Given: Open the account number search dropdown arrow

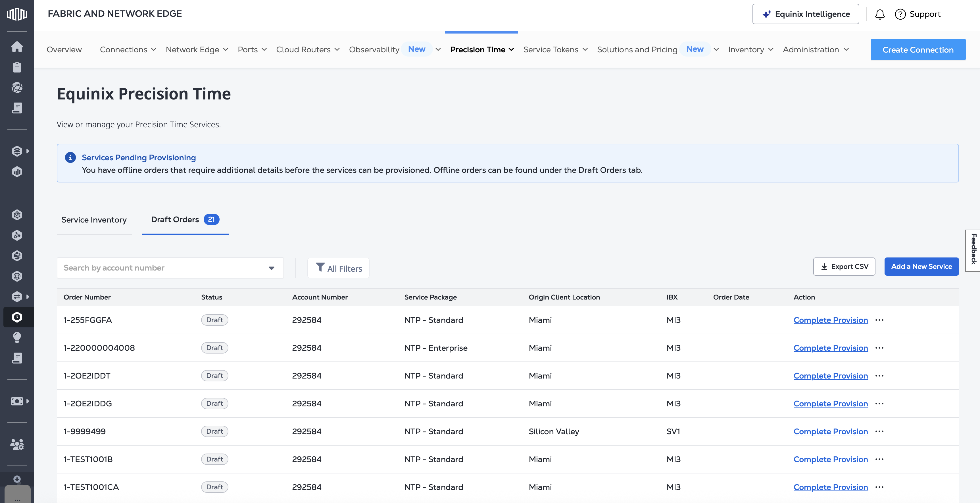Looking at the screenshot, I should click(271, 268).
